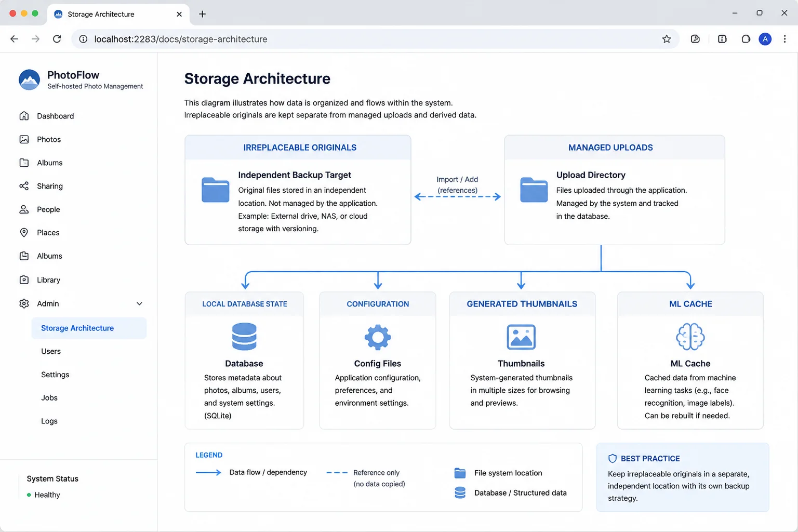Click the PhotoFlow mountain logo
The height and width of the screenshot is (532, 798).
(x=29, y=79)
